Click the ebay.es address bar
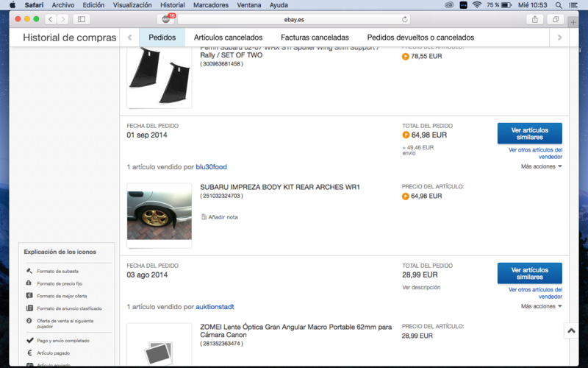 coord(294,19)
